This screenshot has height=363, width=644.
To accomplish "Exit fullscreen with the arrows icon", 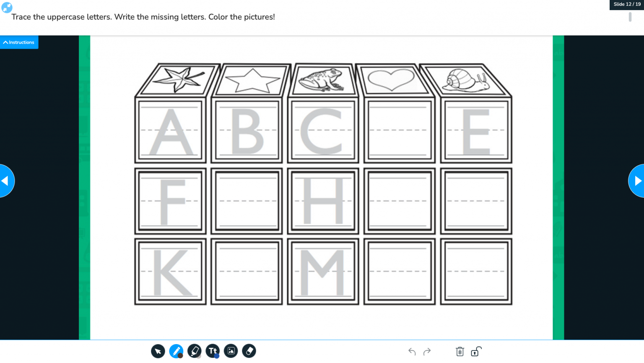I will tap(7, 8).
